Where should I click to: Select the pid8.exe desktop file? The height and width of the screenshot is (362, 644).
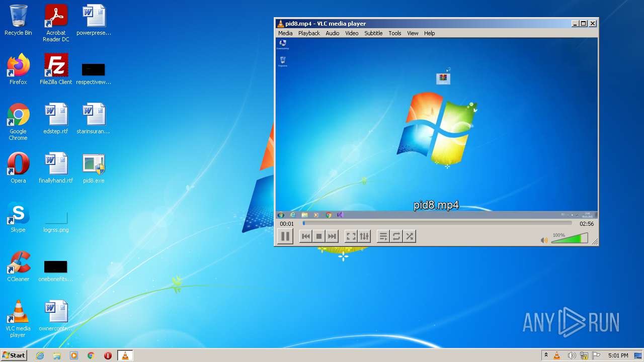coord(94,168)
